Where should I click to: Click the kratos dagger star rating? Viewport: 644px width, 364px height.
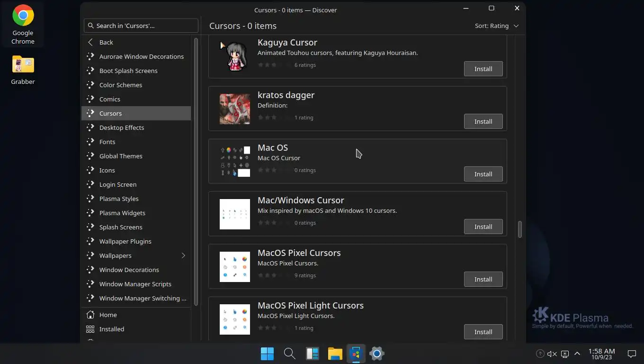click(274, 118)
